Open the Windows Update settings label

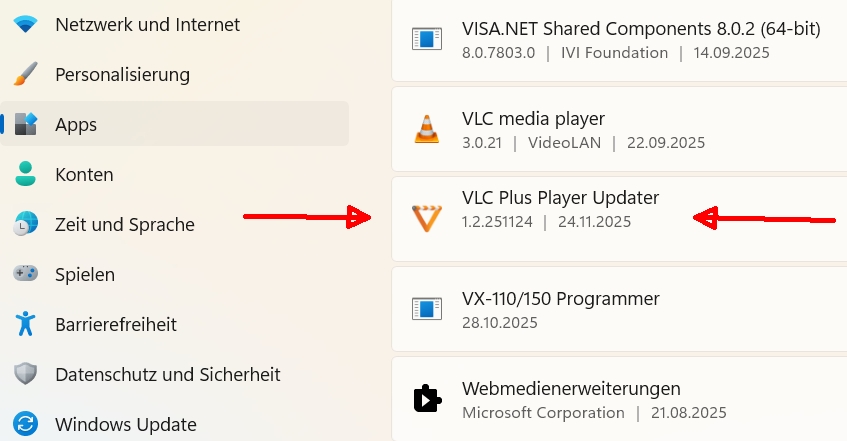(x=126, y=424)
